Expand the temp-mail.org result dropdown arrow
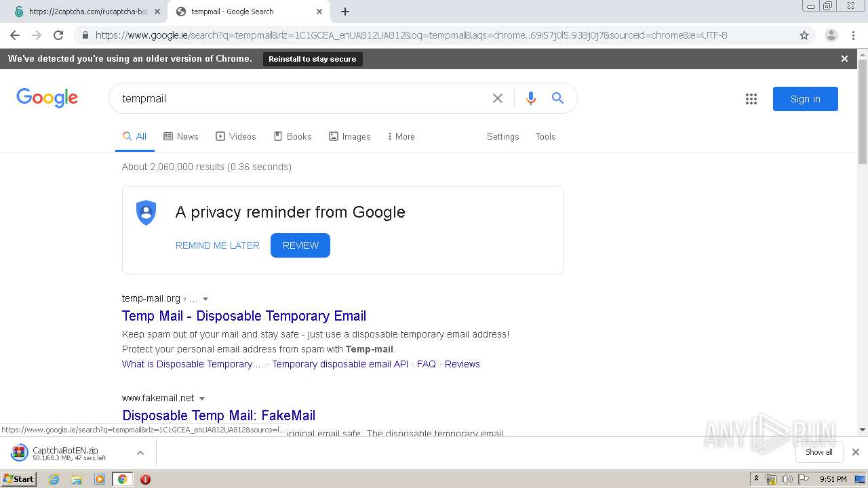868x488 pixels. click(x=205, y=299)
